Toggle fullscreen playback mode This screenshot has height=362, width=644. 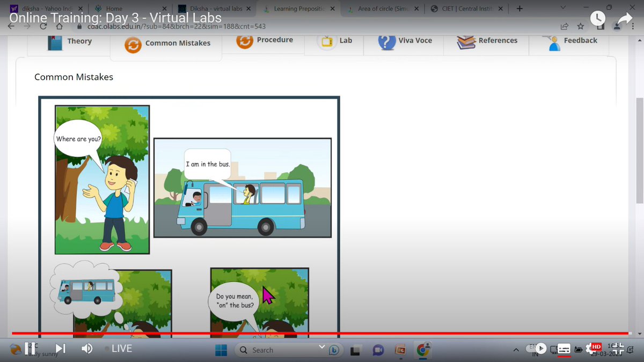(x=618, y=348)
